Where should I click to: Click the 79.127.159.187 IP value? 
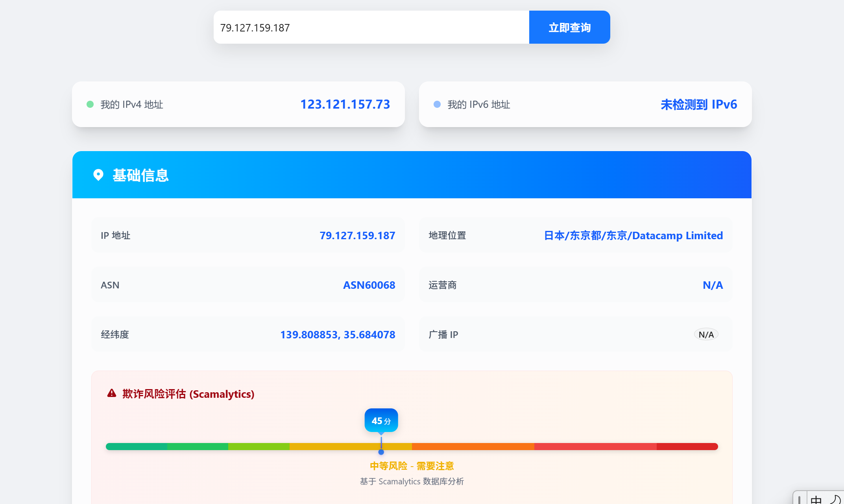(357, 235)
